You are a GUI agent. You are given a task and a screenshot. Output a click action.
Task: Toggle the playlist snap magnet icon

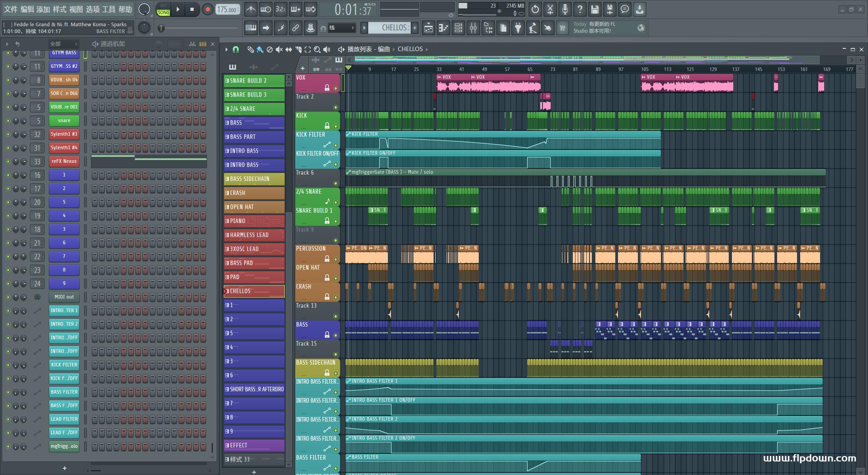pos(236,49)
